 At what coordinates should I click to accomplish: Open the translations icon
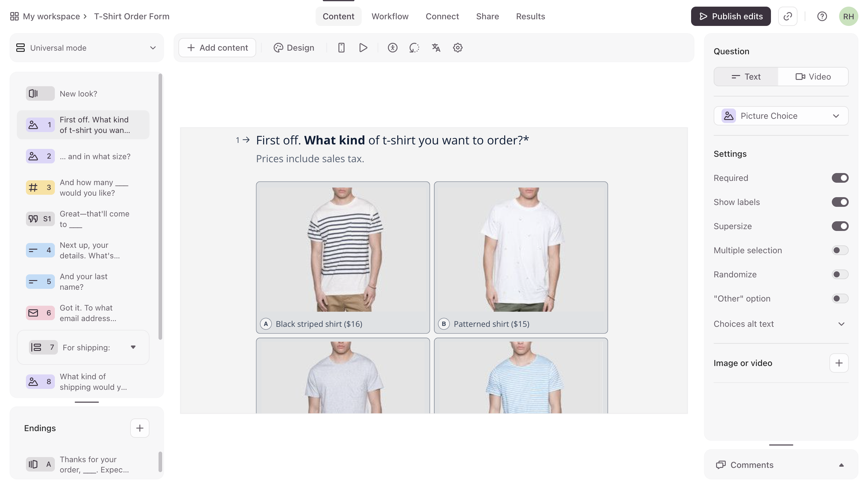point(436,48)
